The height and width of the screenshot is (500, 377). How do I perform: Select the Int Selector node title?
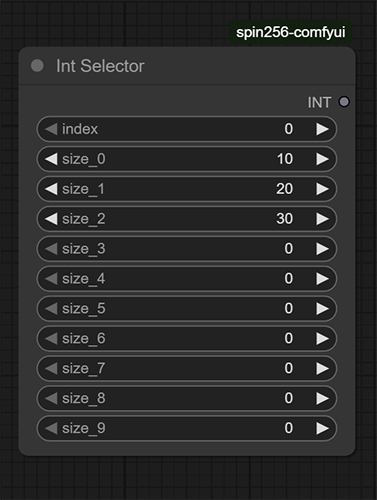pos(100,66)
